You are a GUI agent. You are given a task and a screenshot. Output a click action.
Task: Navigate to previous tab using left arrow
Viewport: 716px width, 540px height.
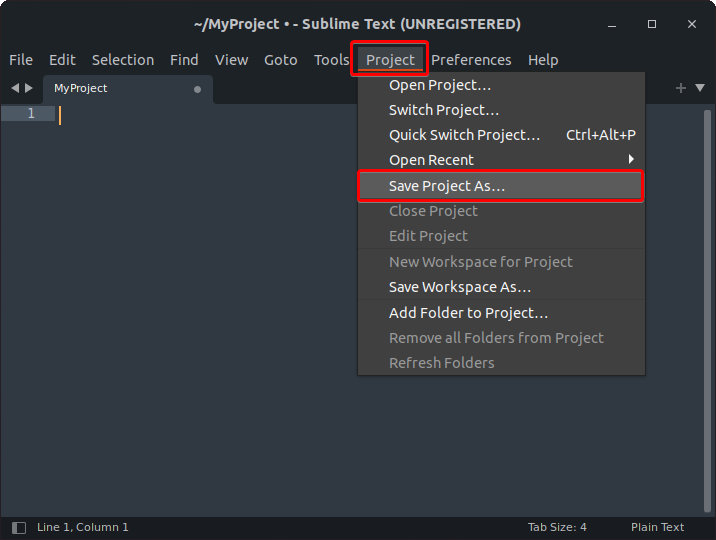(x=15, y=88)
